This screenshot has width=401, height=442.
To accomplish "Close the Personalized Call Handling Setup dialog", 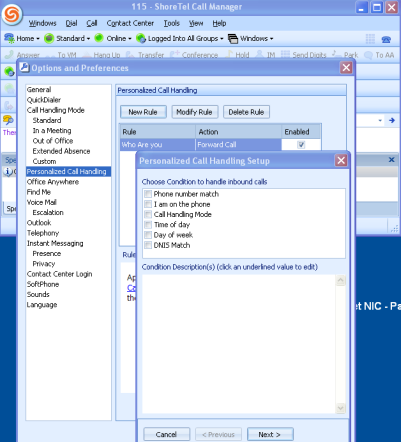I will pyautogui.click(x=341, y=161).
